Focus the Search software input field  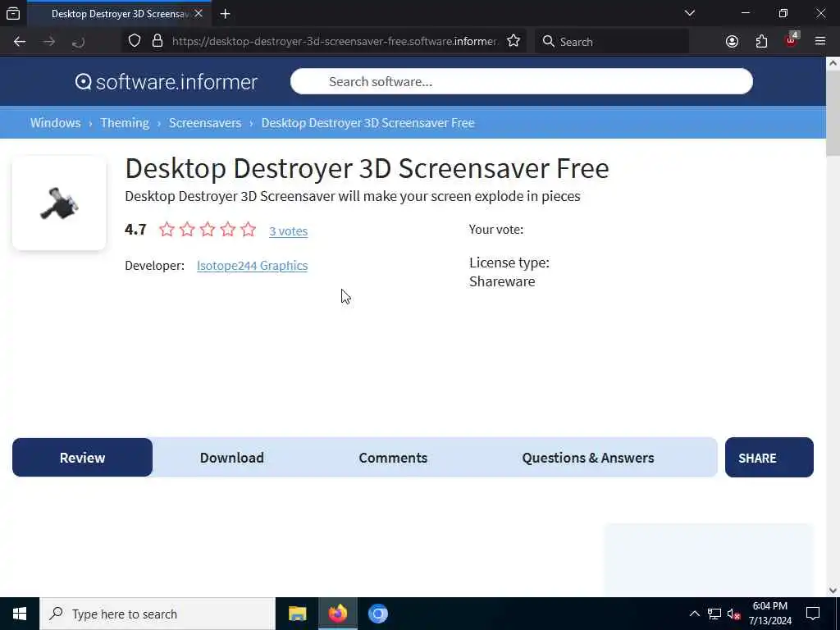(x=521, y=81)
